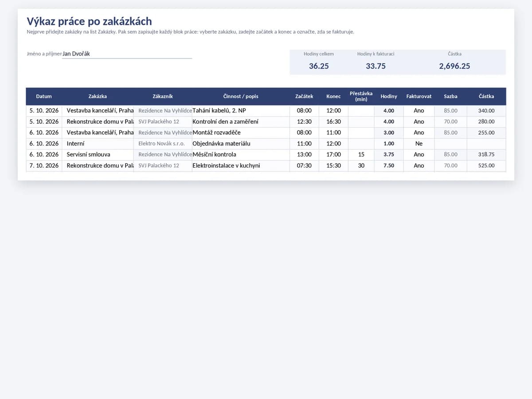This screenshot has height=399, width=532.
Task: Select the break cell showing 15 minutes
Action: coord(361,155)
